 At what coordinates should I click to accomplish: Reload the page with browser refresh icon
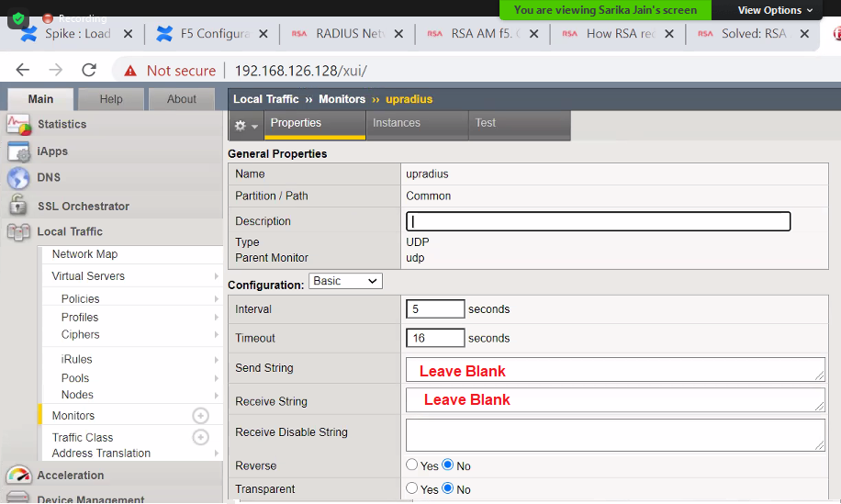(x=89, y=71)
